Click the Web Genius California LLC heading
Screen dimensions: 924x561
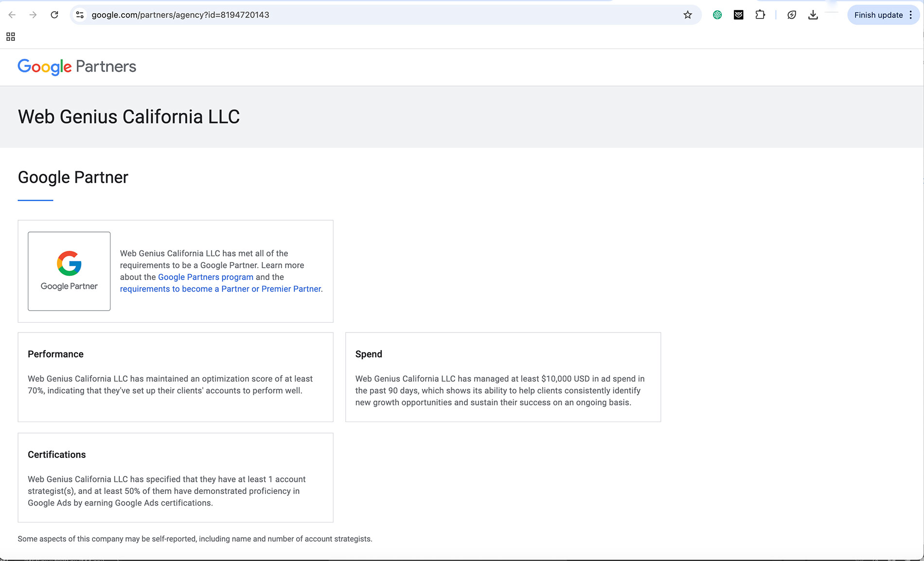click(129, 117)
